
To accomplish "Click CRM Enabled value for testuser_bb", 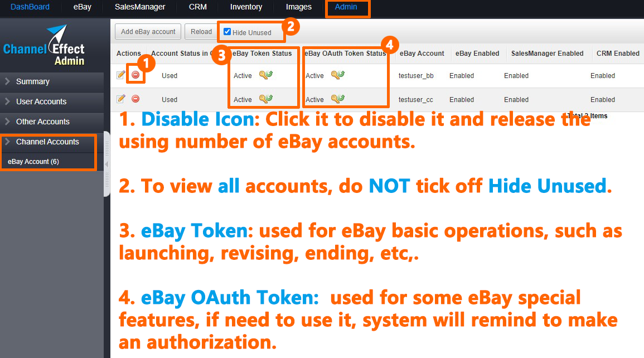I will 603,75.
